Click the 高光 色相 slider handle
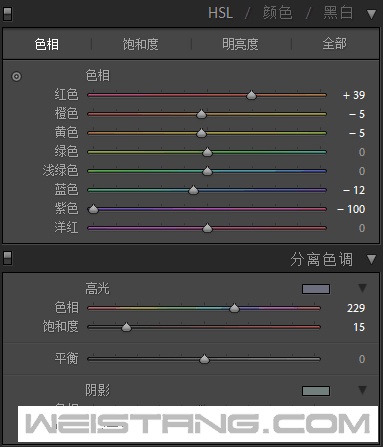383x447 pixels. 234,308
